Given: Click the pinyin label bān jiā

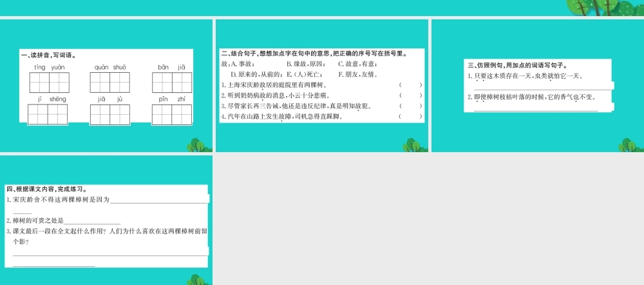Looking at the screenshot, I should pos(172,68).
